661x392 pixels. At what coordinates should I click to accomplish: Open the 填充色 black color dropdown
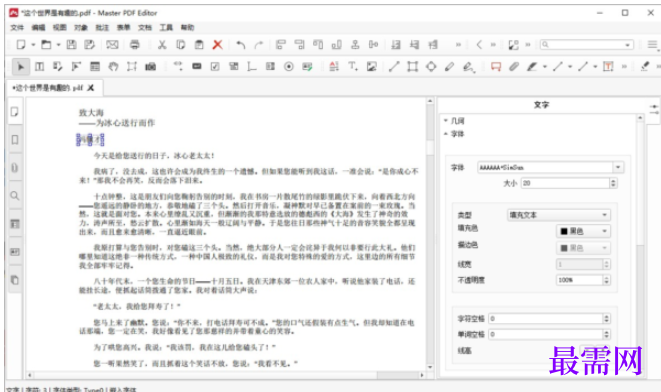(x=583, y=231)
